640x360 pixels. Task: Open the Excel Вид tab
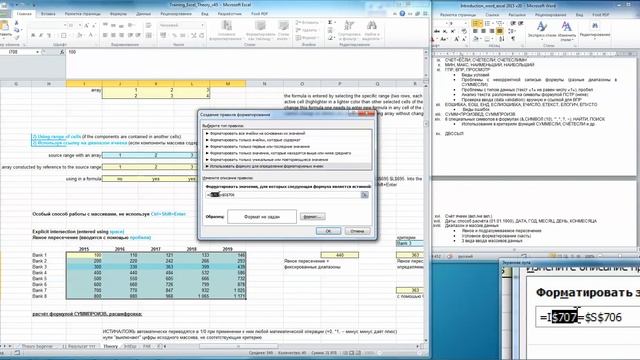coord(204,14)
